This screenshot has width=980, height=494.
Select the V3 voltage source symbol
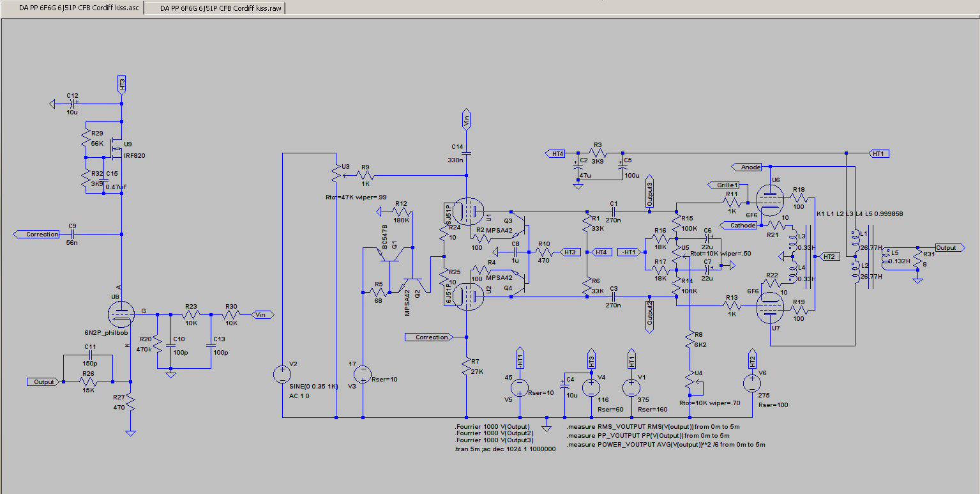coord(363,374)
